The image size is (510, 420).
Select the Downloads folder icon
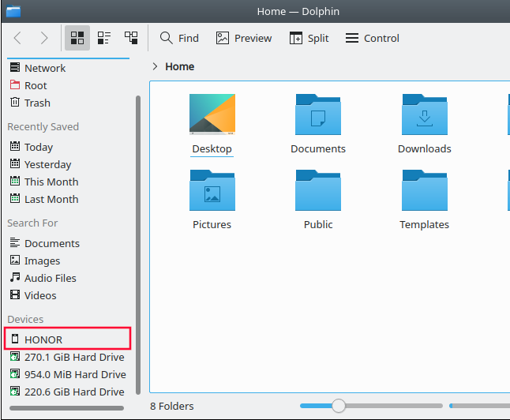(425, 114)
